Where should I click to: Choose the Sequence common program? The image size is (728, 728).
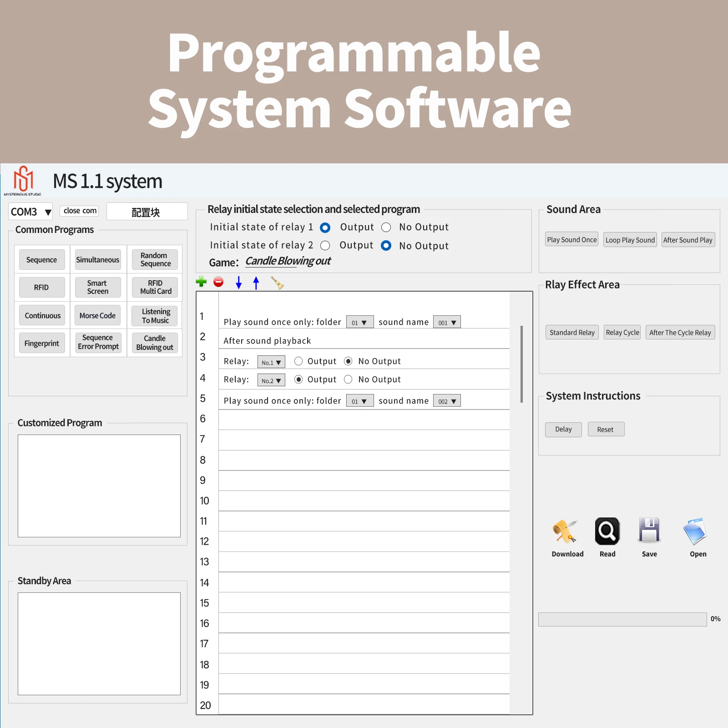pos(42,260)
